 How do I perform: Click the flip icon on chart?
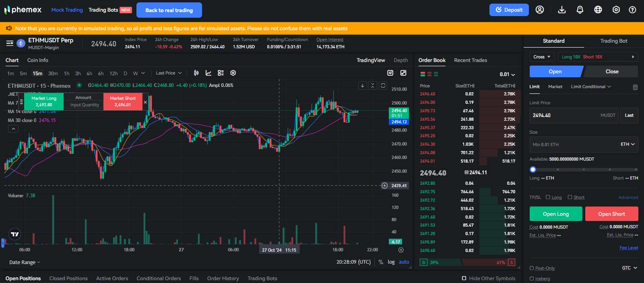click(x=383, y=85)
